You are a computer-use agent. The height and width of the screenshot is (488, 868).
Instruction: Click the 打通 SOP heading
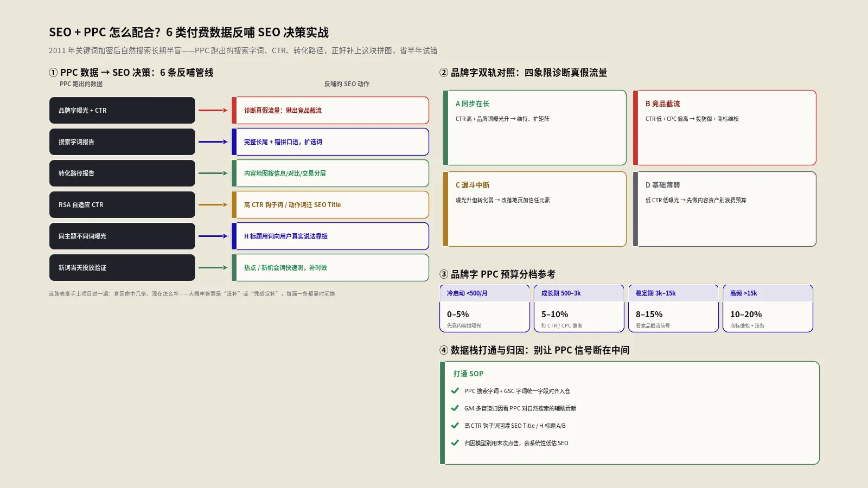coord(468,374)
